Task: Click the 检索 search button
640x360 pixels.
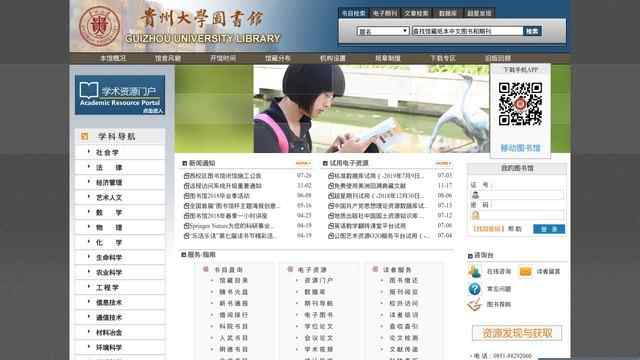Action: click(532, 31)
